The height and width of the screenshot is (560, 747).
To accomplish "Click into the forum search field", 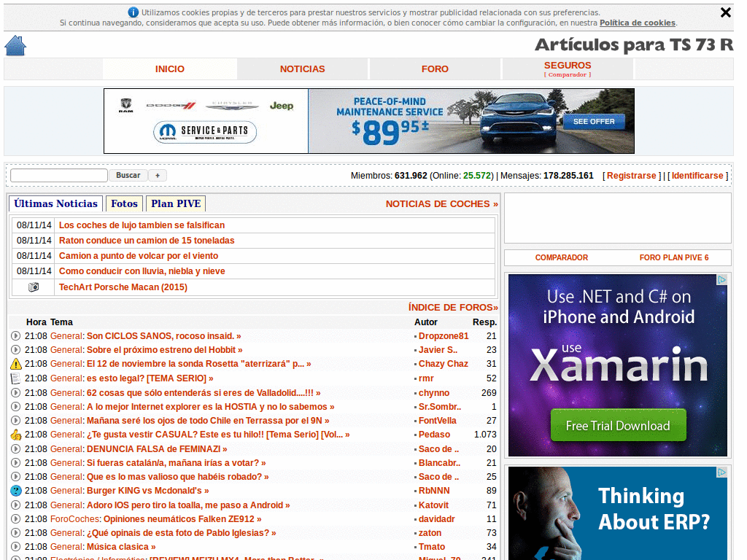I will (x=59, y=175).
